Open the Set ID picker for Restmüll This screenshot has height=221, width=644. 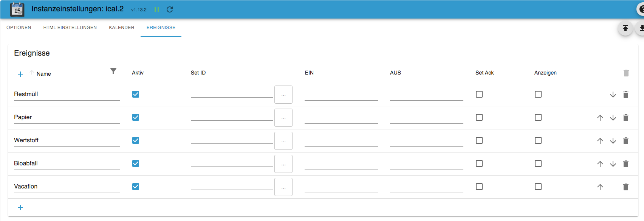pyautogui.click(x=283, y=95)
